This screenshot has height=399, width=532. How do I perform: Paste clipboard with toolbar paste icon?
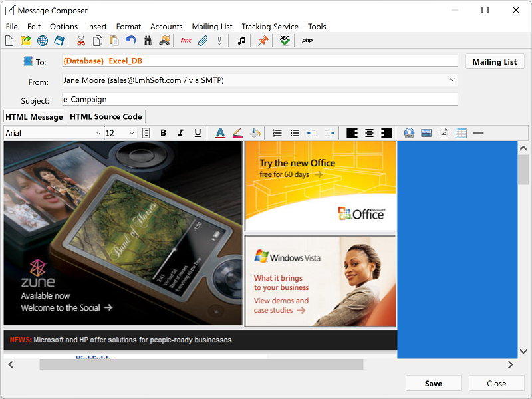pyautogui.click(x=114, y=41)
